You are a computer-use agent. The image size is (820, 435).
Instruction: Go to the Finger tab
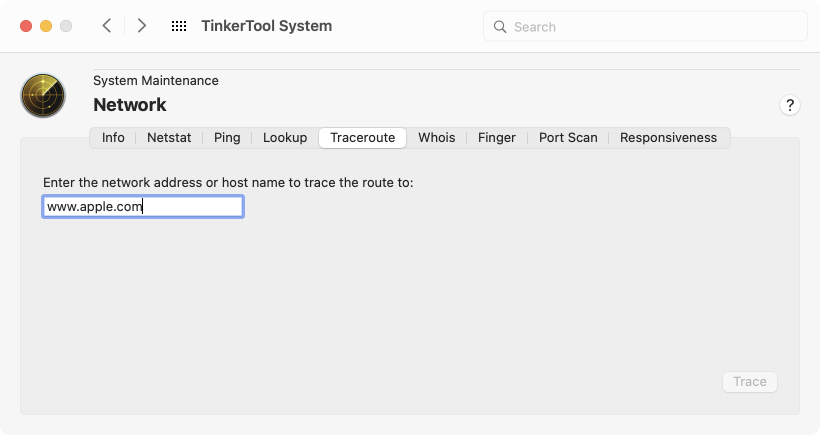pyautogui.click(x=497, y=138)
